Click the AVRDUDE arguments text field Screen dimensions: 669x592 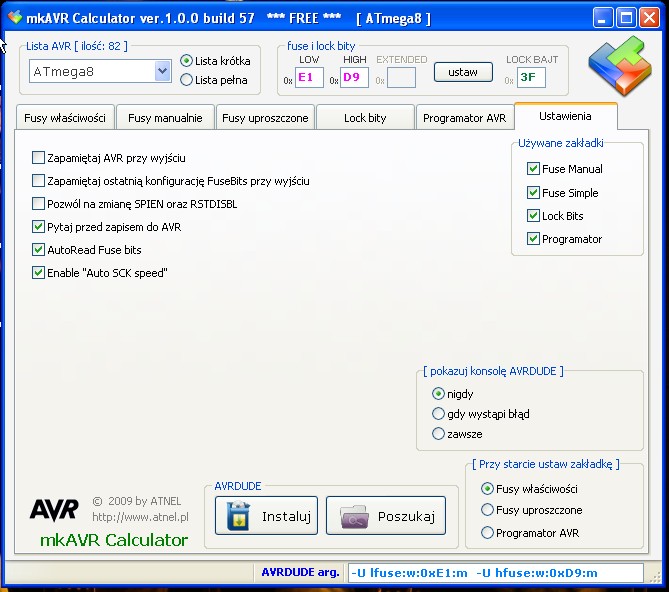(x=495, y=573)
